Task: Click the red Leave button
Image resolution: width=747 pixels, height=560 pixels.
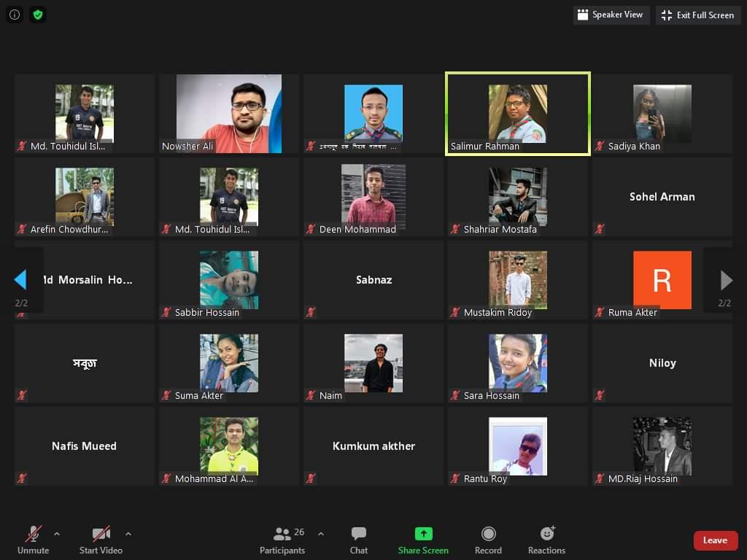Action: click(715, 540)
